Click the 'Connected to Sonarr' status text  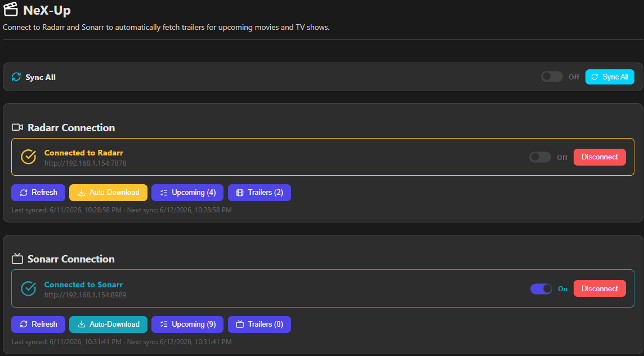pos(83,284)
